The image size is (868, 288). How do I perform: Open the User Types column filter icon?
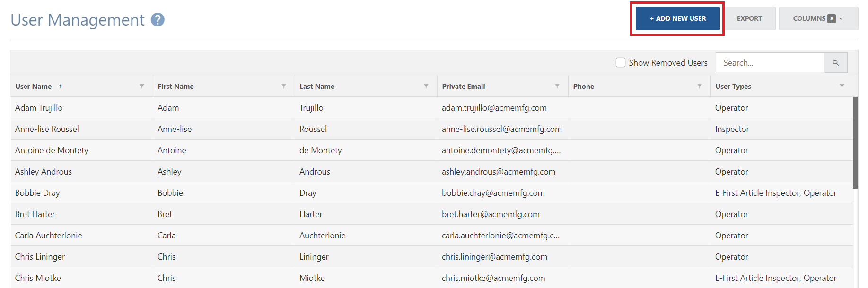click(842, 86)
